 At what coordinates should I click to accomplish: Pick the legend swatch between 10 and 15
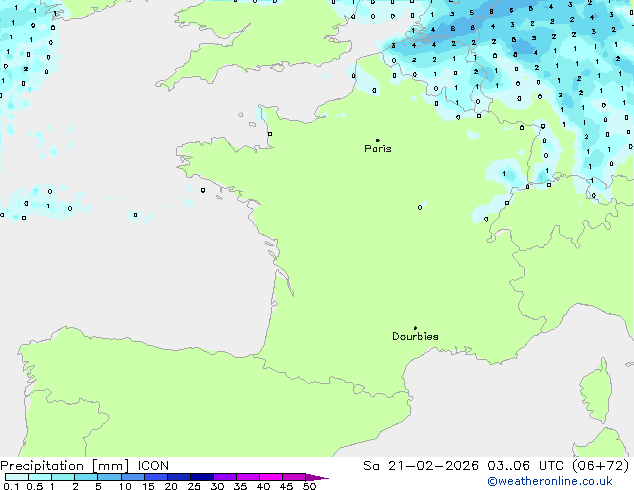pos(133,477)
